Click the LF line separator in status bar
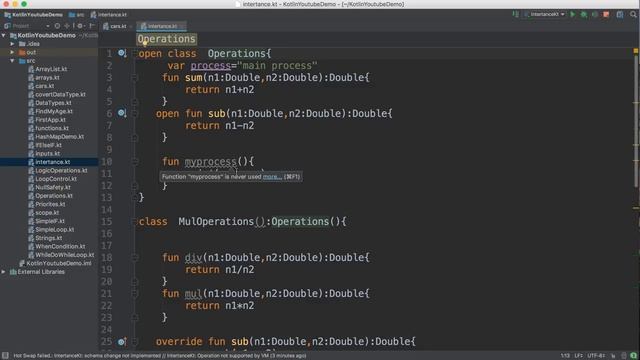Image resolution: width=640 pixels, height=360 pixels. click(x=578, y=356)
